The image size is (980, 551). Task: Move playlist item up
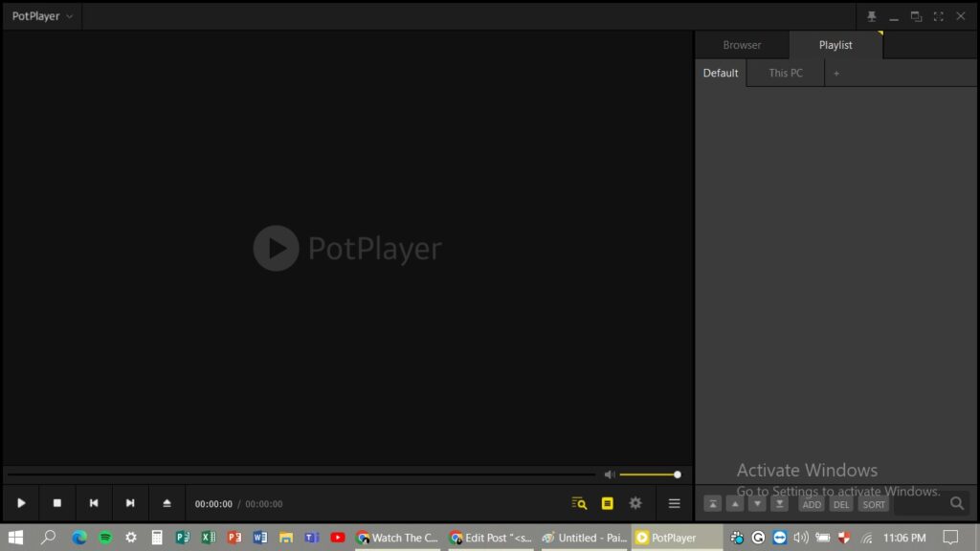(x=735, y=504)
